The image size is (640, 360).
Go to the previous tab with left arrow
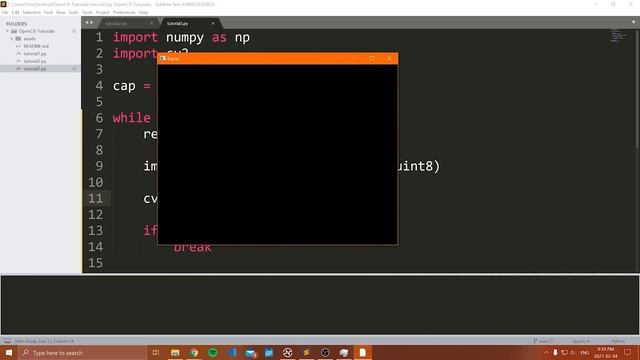[x=87, y=23]
